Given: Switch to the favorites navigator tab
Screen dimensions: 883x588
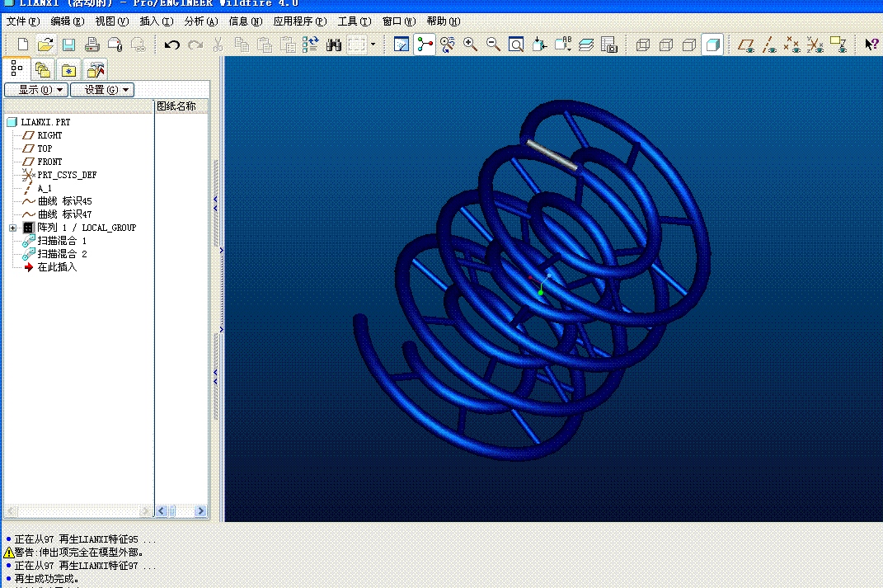Looking at the screenshot, I should [x=68, y=70].
